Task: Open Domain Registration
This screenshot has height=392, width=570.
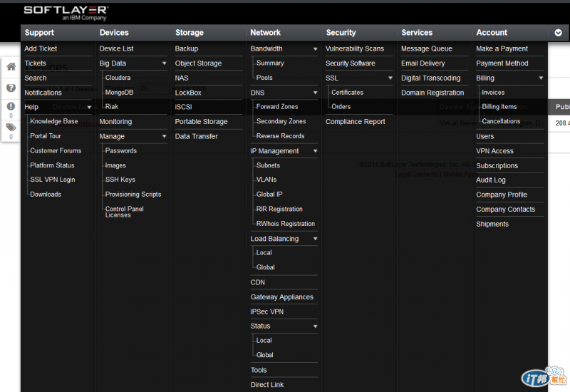Action: pos(432,93)
